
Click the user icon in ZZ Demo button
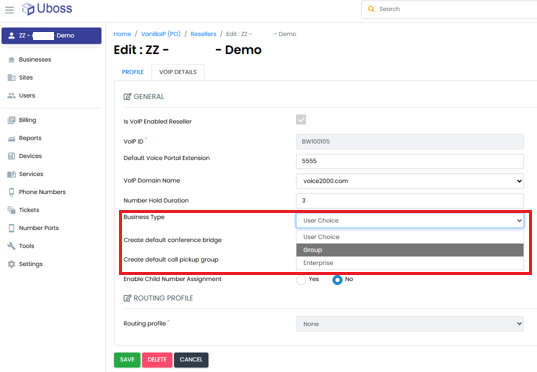[11, 36]
